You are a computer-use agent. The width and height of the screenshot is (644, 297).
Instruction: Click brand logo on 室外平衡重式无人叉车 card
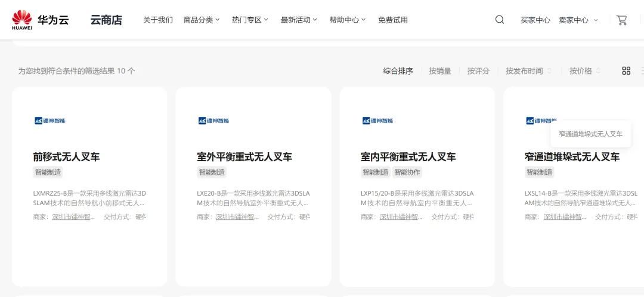point(213,120)
